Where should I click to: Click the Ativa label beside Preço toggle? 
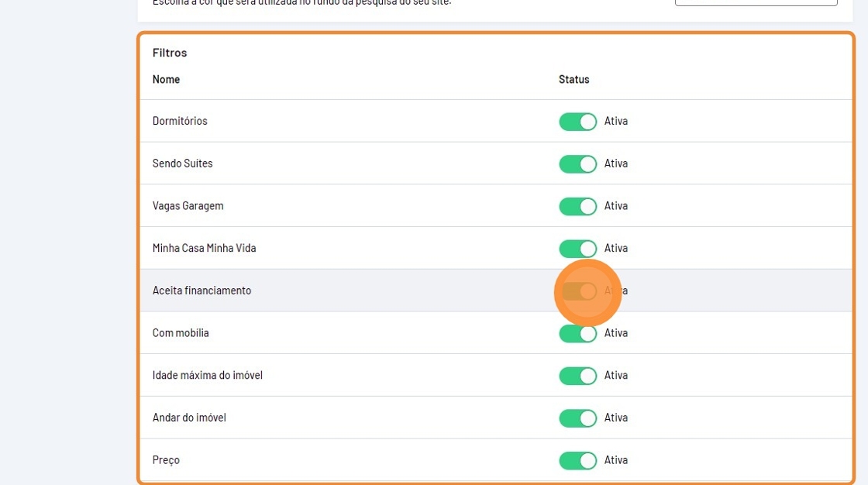click(x=615, y=460)
